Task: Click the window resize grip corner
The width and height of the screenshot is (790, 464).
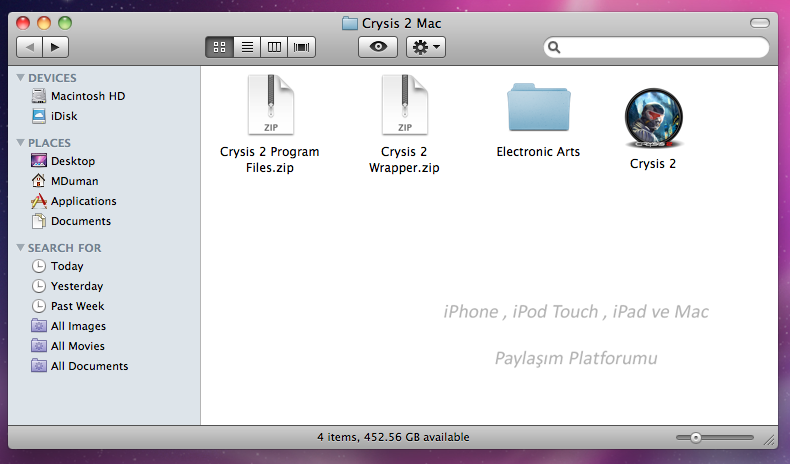Action: point(769,440)
